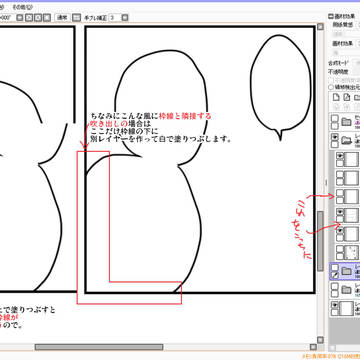Select thumbnail of fifth layer inside open folder
This screenshot has height=360, width=360.
coord(352,234)
